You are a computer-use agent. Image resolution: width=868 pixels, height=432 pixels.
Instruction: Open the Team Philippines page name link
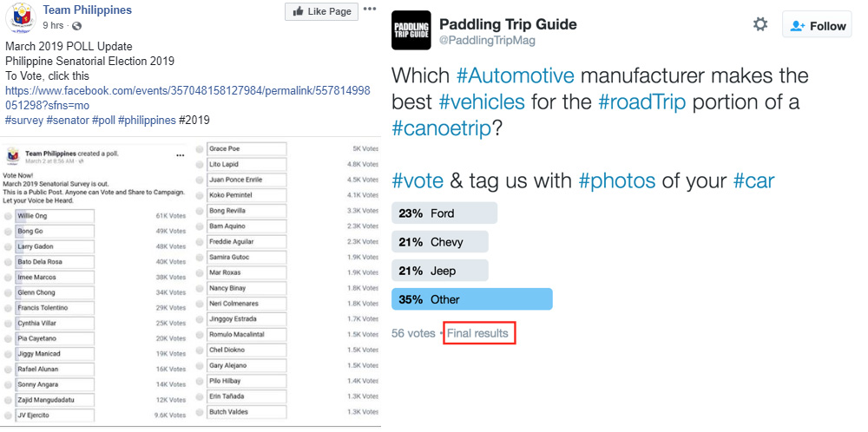point(88,10)
